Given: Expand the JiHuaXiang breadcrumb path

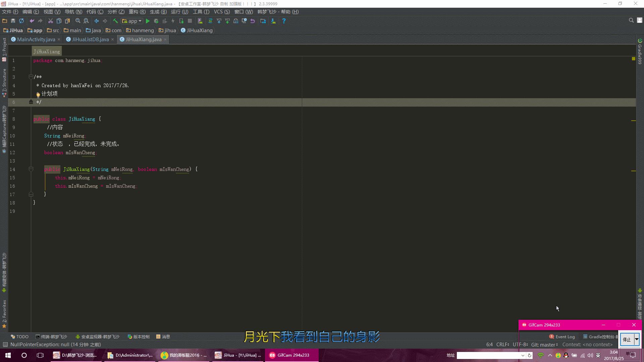Looking at the screenshot, I should (x=200, y=30).
